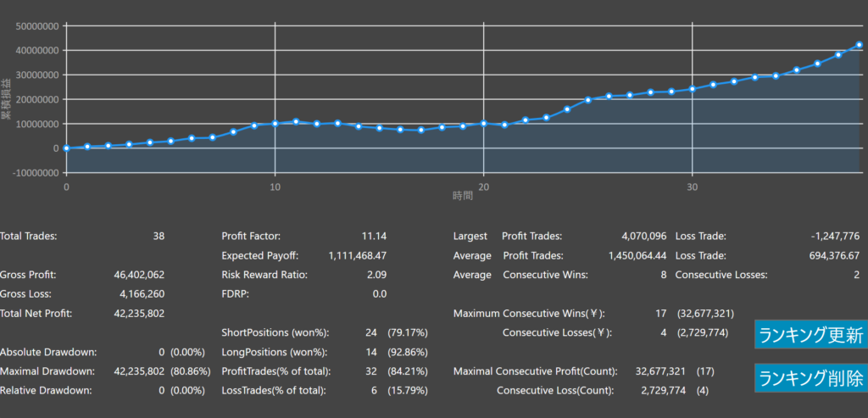Select the first data point at time 0
Screen dimensions: 868x418
[x=66, y=148]
